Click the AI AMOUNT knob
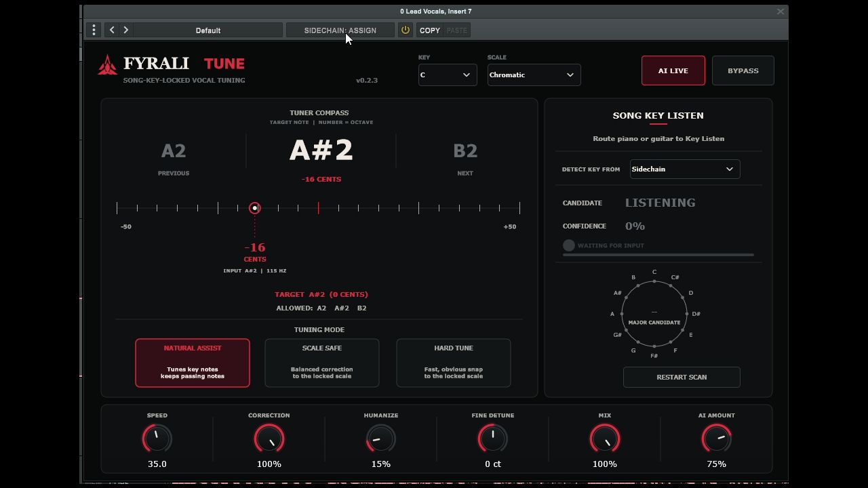Image resolution: width=868 pixels, height=488 pixels. coord(717,439)
